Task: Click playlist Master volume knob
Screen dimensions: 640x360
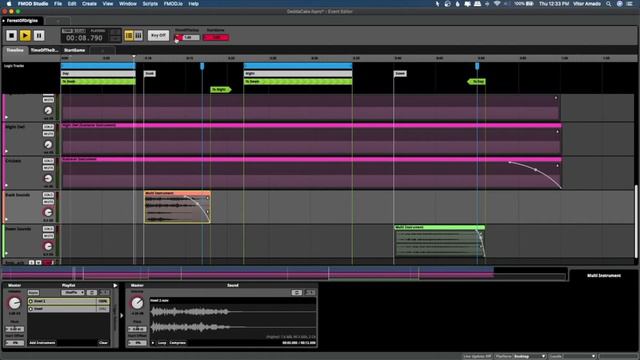Action: pyautogui.click(x=14, y=303)
